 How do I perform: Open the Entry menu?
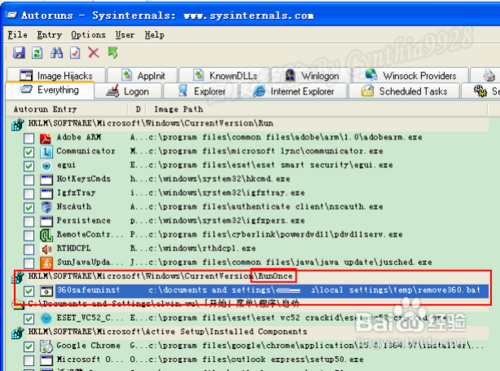pyautogui.click(x=49, y=35)
